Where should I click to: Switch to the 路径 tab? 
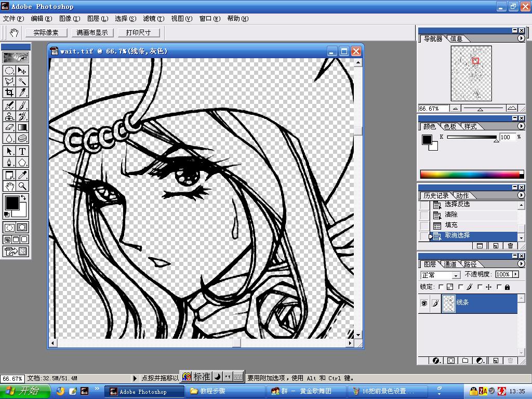tap(470, 264)
